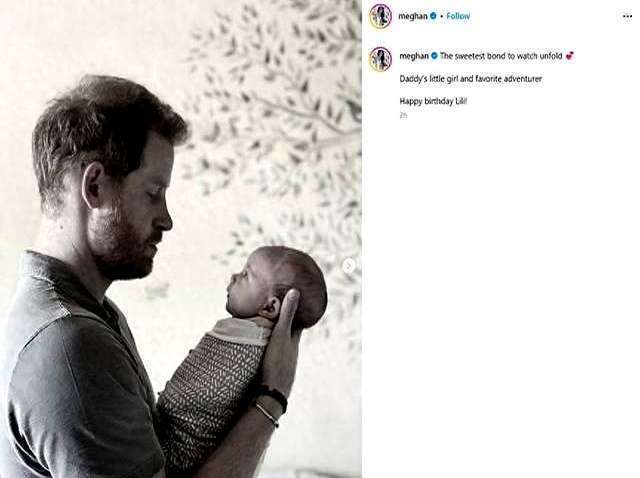Open meghan username link in post header

point(413,16)
